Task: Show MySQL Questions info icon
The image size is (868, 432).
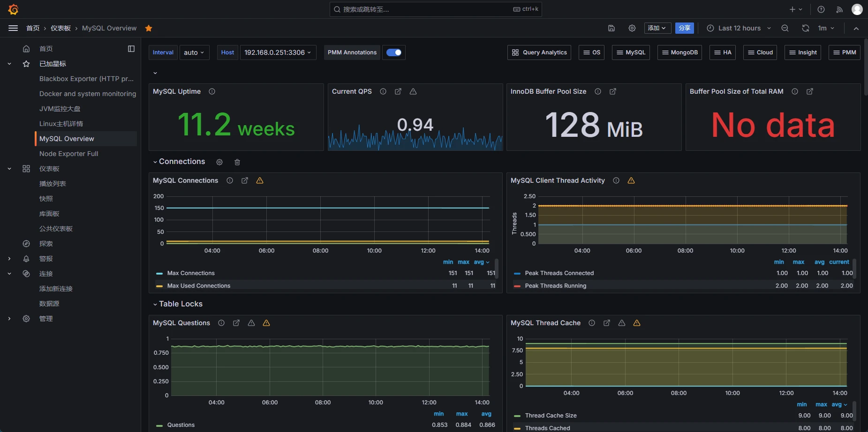Action: pyautogui.click(x=221, y=323)
